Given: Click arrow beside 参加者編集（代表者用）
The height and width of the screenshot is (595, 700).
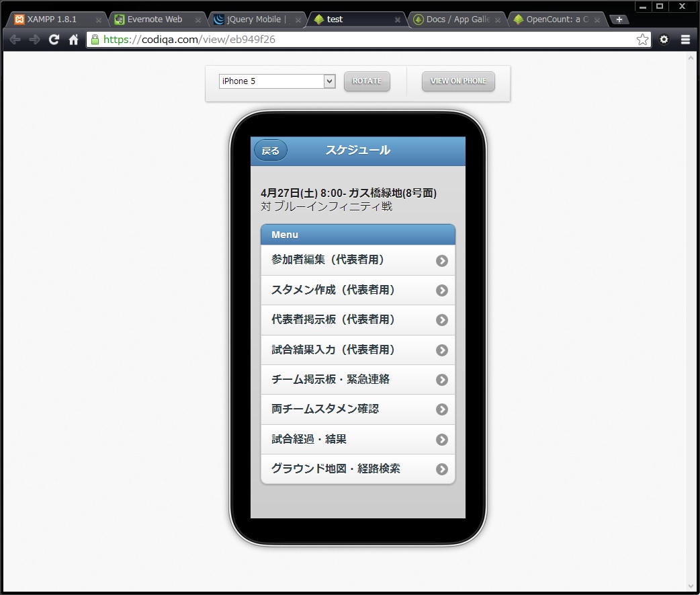Looking at the screenshot, I should pos(441,261).
